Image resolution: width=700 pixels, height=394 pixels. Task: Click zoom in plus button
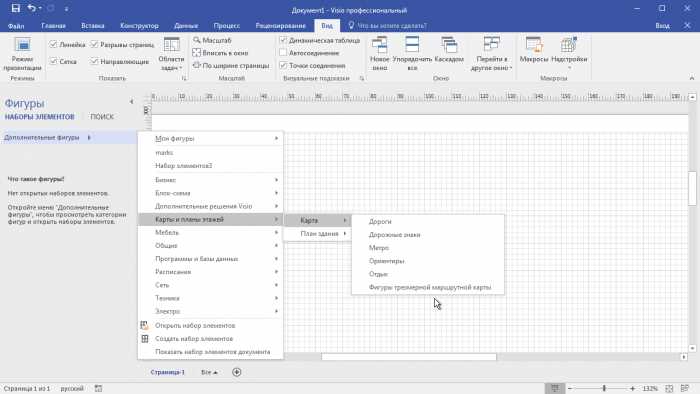pos(633,389)
